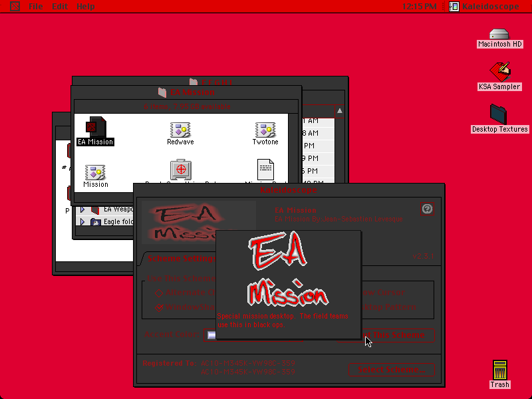This screenshot has width=532, height=399.
Task: Click the folder icon in EA Mission title bar
Action: pyautogui.click(x=162, y=92)
